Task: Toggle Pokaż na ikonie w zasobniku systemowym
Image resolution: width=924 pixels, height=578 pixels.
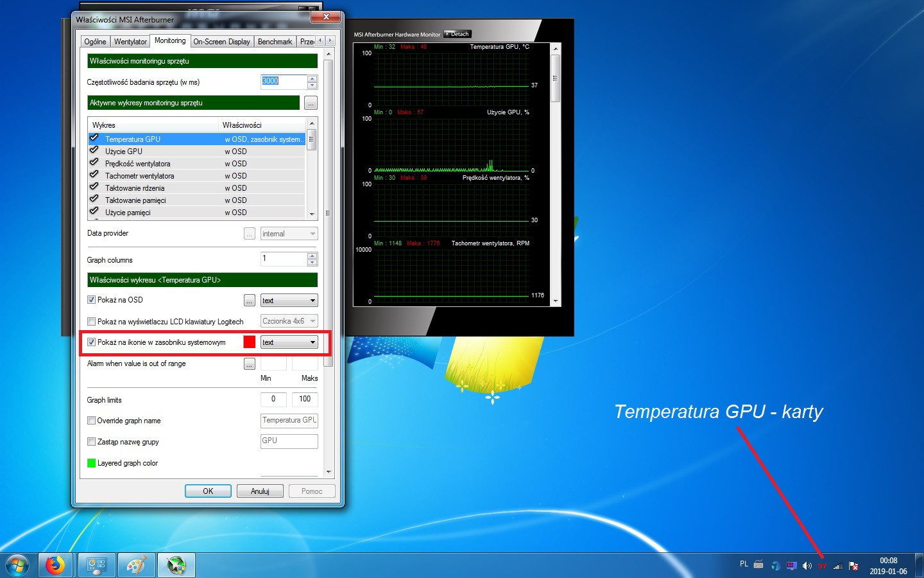Action: pos(91,342)
